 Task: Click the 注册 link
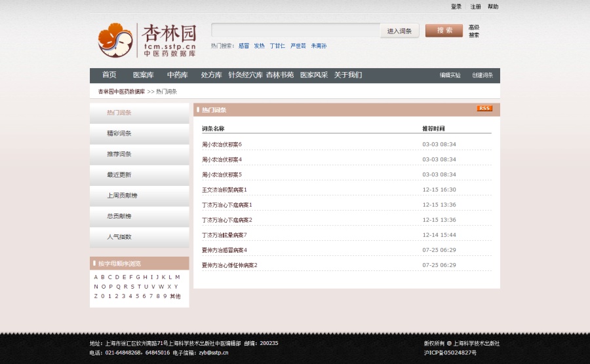click(475, 7)
